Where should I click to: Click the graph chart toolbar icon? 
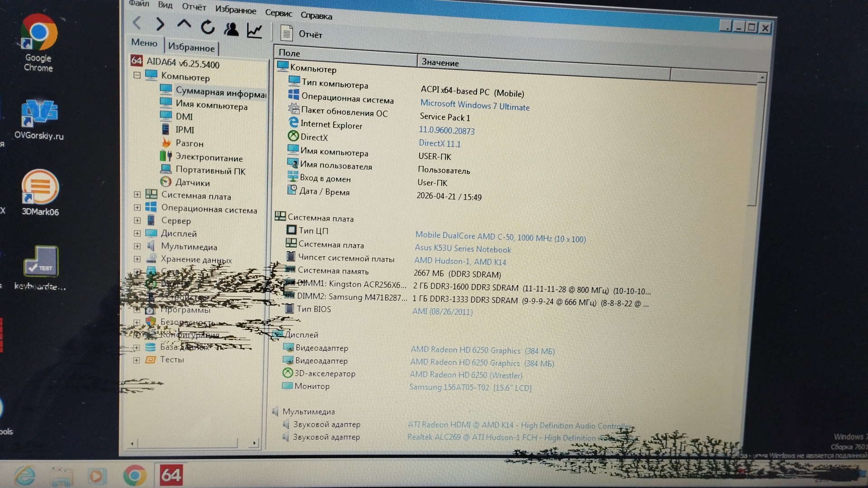tap(255, 31)
